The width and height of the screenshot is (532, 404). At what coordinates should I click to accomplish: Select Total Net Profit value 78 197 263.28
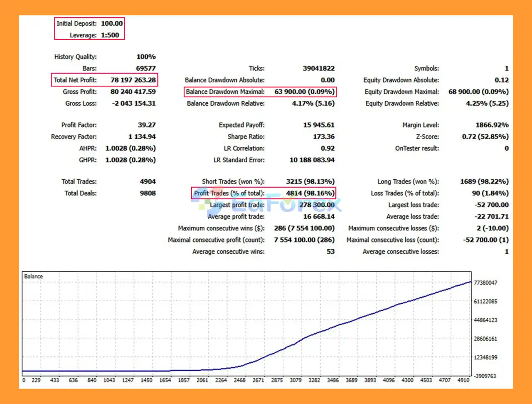(133, 80)
